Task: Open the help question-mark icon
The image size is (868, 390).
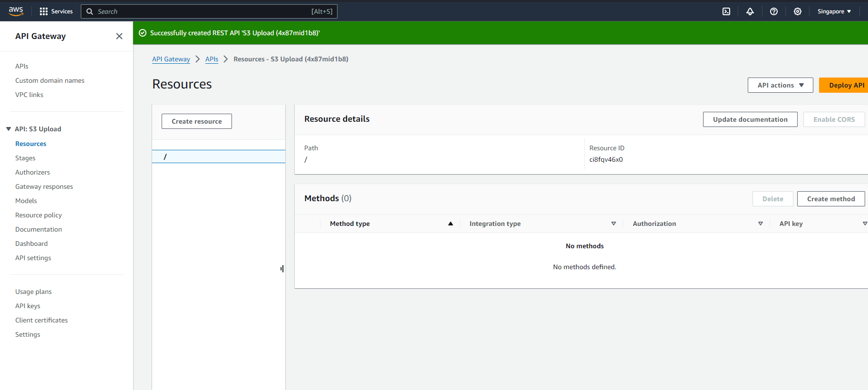Action: click(x=774, y=11)
